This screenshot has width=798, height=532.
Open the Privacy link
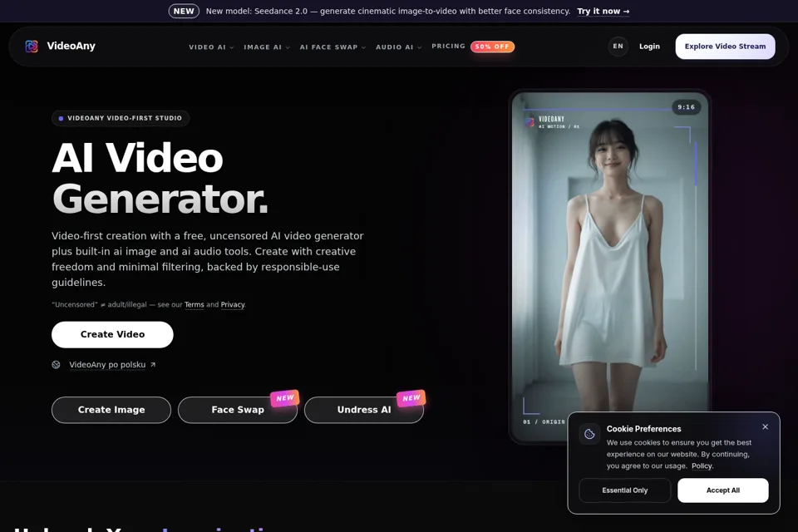[x=233, y=304]
